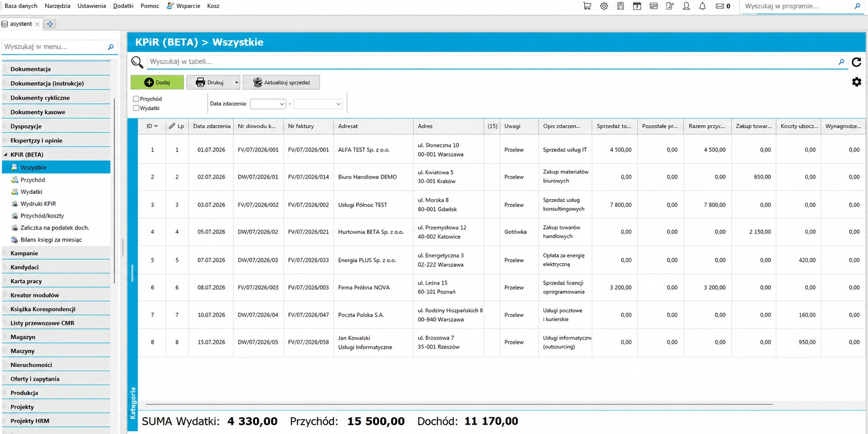Viewport: 868px width, 434px height.
Task: Open Wydruki KPiR in sidebar
Action: pyautogui.click(x=38, y=204)
